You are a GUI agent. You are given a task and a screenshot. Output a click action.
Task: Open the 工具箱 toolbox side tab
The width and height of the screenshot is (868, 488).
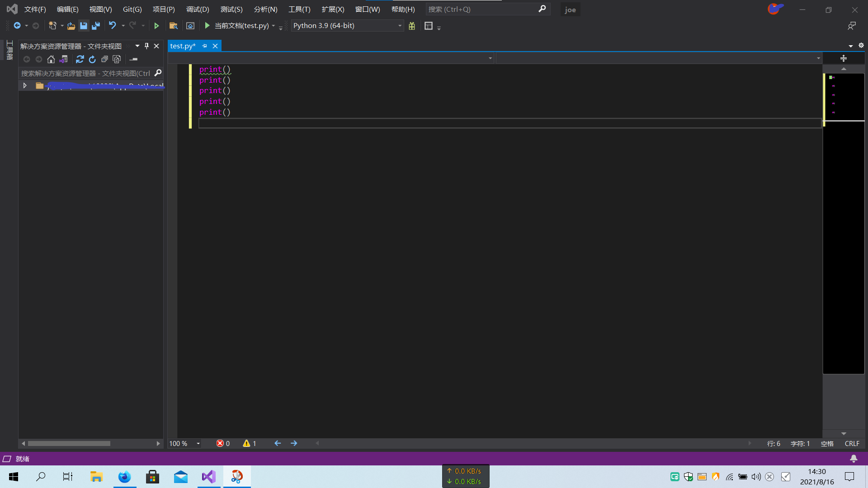tap(9, 50)
